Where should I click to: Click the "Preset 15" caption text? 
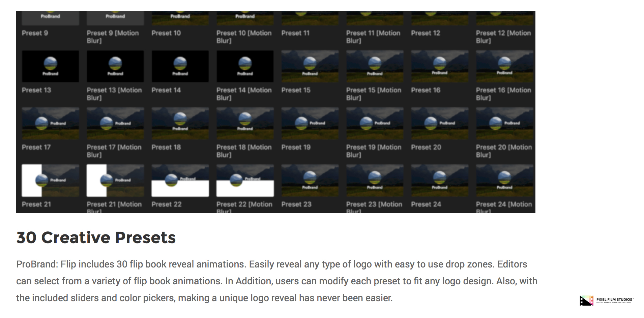coord(296,90)
